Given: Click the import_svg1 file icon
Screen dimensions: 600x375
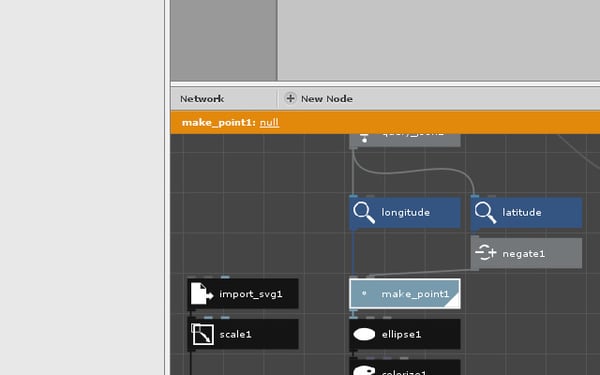Looking at the screenshot, I should [202, 293].
